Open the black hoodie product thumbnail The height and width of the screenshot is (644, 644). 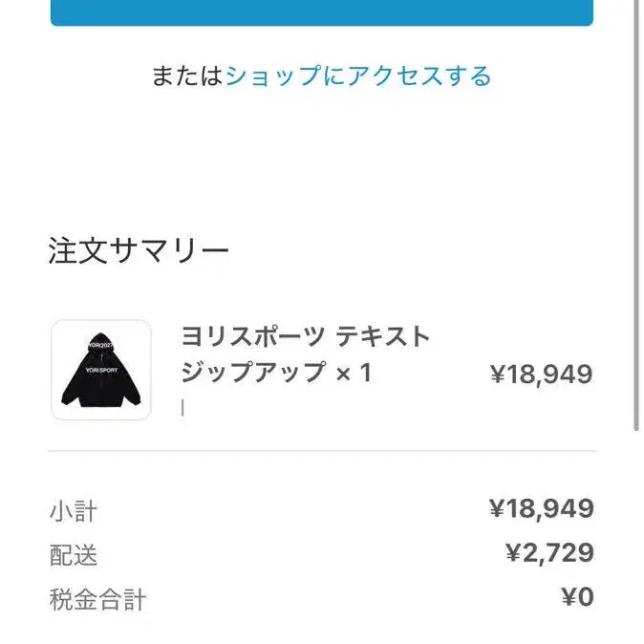[x=101, y=370]
